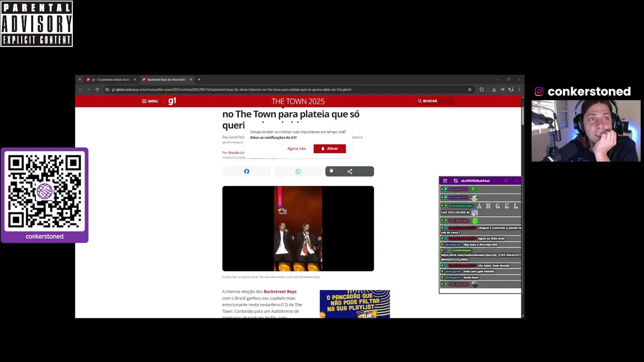Dismiss notifications with 'Agora não'
Image resolution: width=644 pixels, height=362 pixels.
point(296,148)
